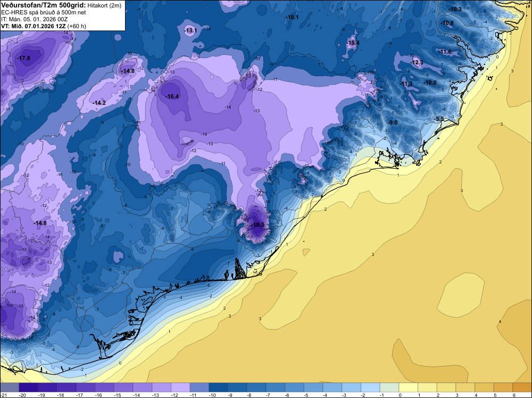
Task: Click the -5.5 temperature label
Action: pyautogui.click(x=439, y=119)
